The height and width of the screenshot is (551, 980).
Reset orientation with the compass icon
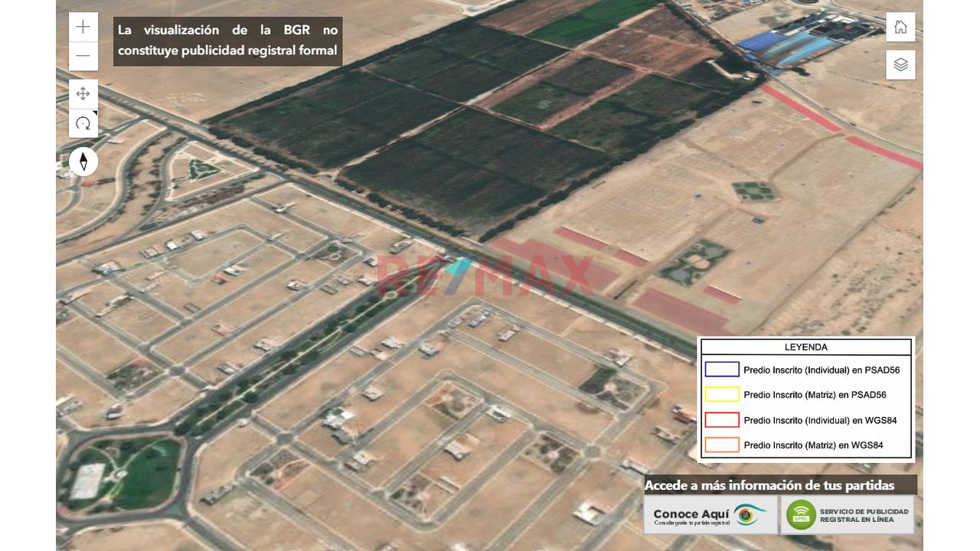[x=83, y=161]
